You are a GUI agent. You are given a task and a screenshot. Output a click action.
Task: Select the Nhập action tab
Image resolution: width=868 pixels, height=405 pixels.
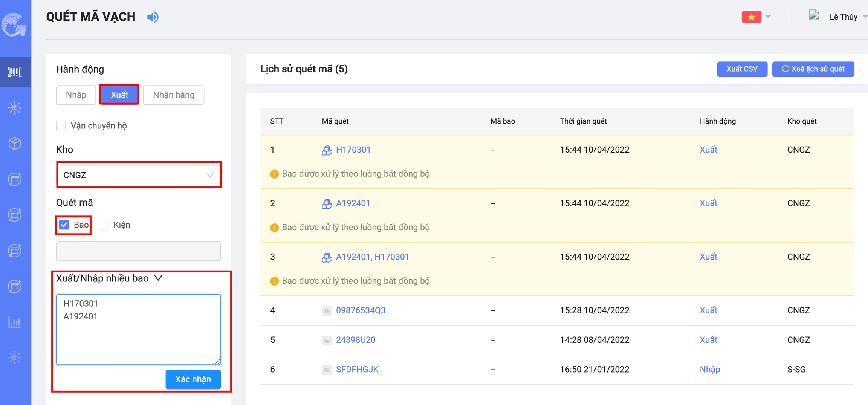click(76, 95)
